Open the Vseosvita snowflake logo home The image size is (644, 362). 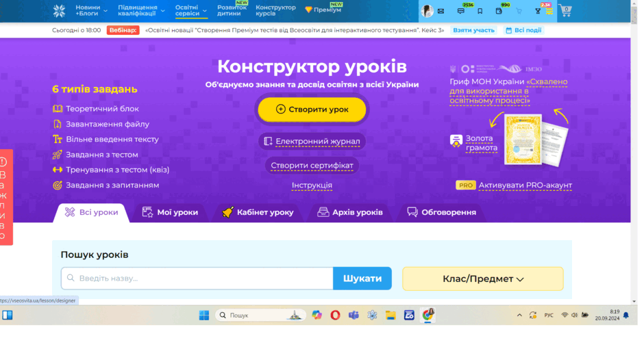[59, 11]
